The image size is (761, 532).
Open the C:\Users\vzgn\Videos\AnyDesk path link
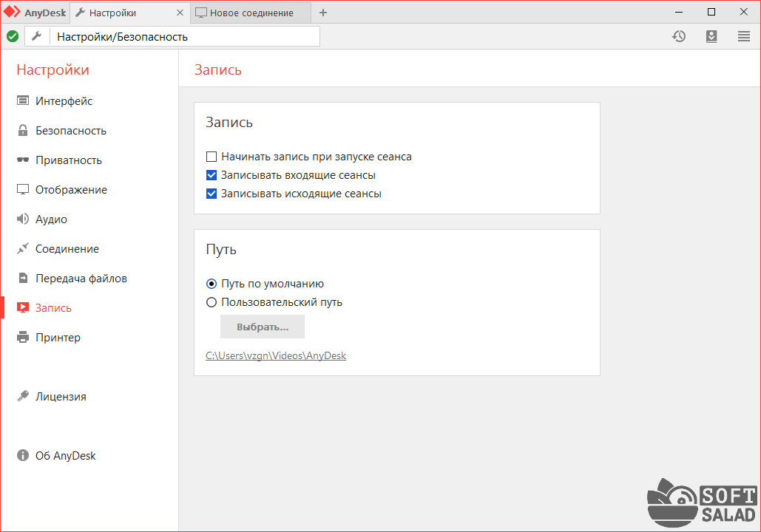pyautogui.click(x=276, y=355)
